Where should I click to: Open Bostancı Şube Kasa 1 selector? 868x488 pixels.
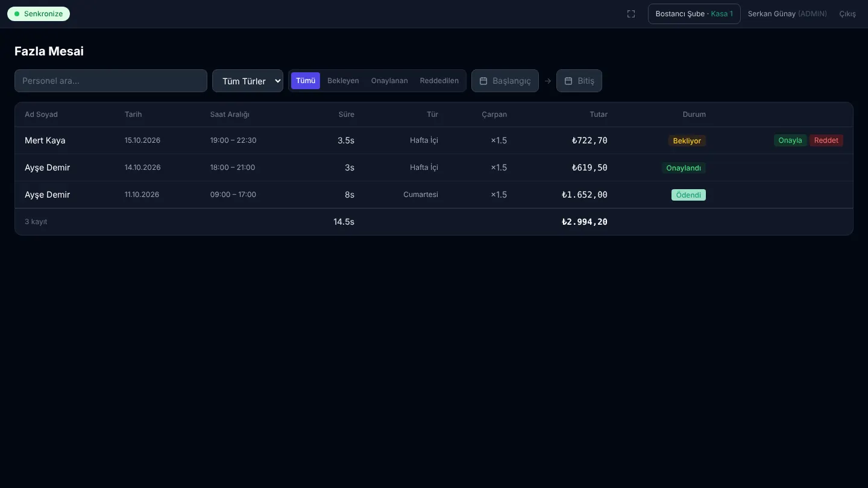coord(694,14)
